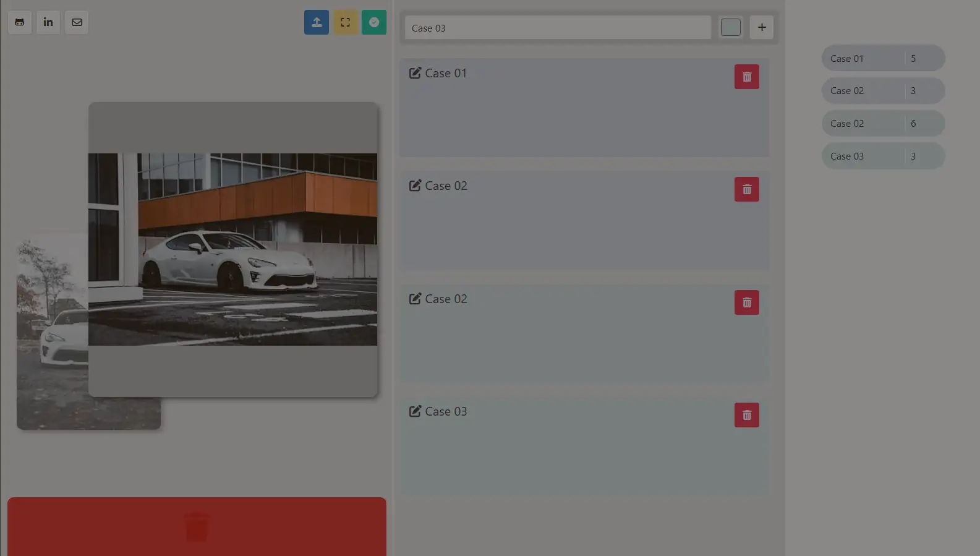The image size is (980, 556).
Task: Edit the Case 01 card title via pencil icon
Action: (415, 73)
